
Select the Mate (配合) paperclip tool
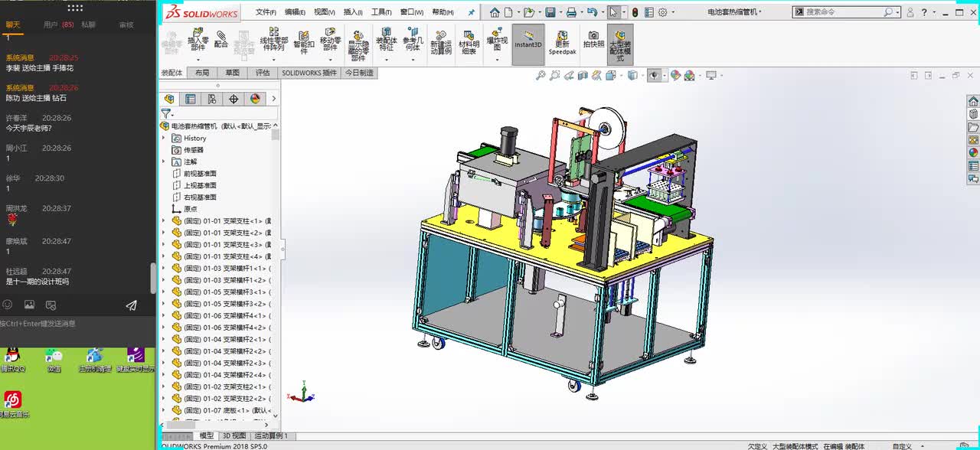pos(221,39)
